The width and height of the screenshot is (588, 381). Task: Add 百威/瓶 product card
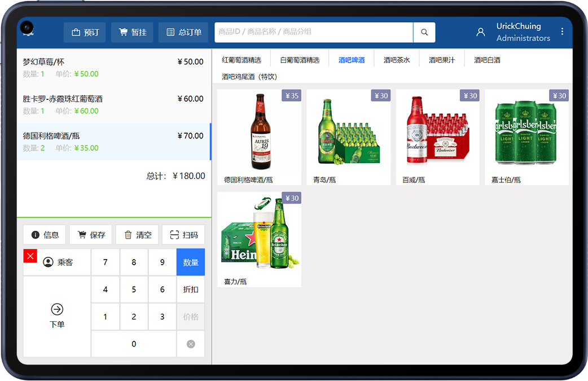[438, 137]
